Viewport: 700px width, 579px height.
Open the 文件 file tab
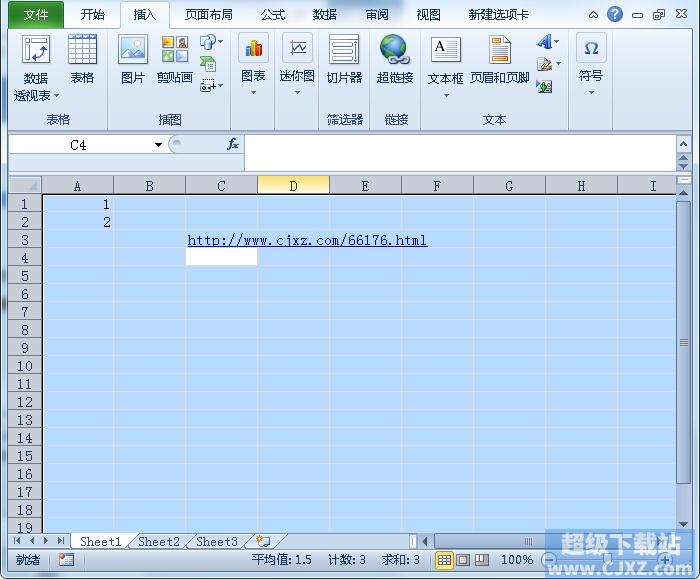point(36,15)
